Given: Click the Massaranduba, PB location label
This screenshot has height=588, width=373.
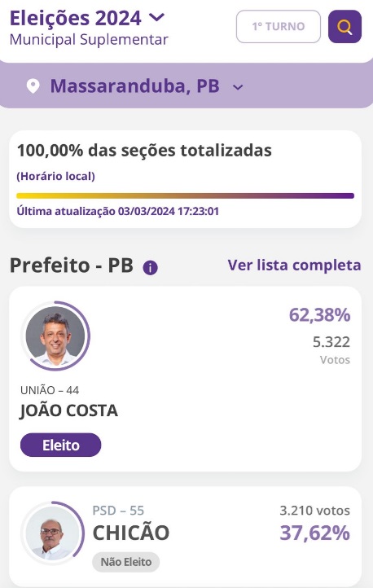Looking at the screenshot, I should pyautogui.click(x=135, y=86).
